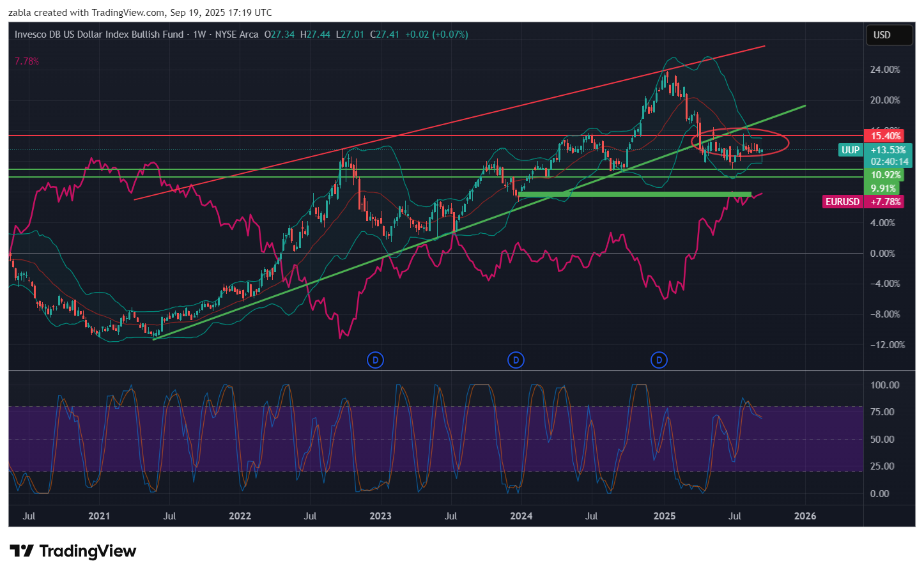Select the thick green horizontal support bar
Image resolution: width=924 pixels, height=575 pixels.
click(x=636, y=194)
